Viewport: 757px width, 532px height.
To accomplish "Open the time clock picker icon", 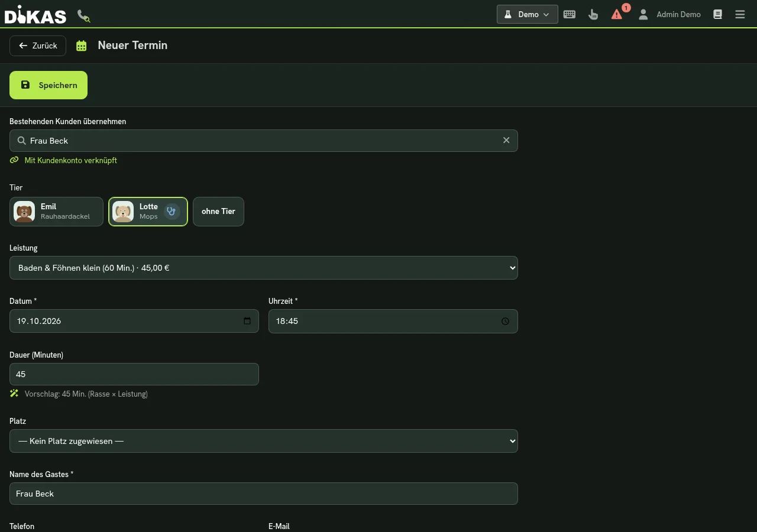I will click(505, 321).
